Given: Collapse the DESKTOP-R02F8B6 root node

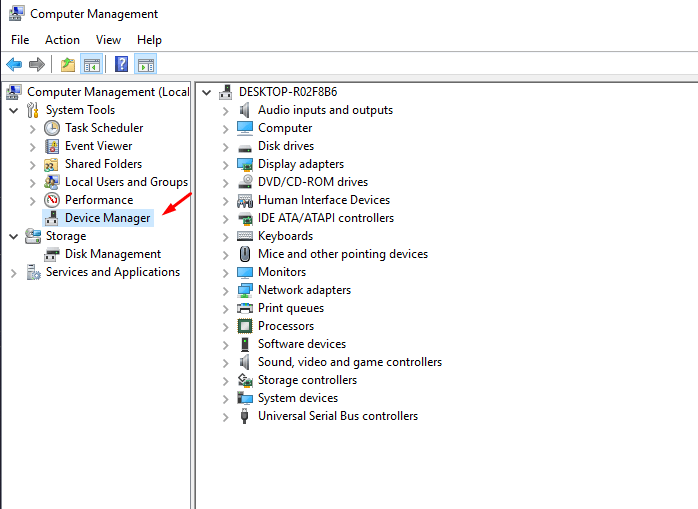Looking at the screenshot, I should tap(206, 92).
